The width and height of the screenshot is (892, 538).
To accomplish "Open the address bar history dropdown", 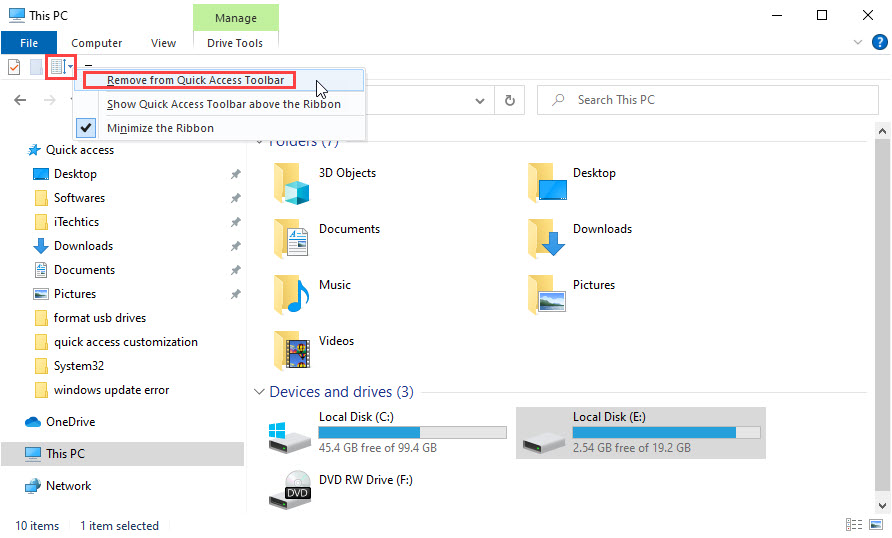I will coord(480,101).
